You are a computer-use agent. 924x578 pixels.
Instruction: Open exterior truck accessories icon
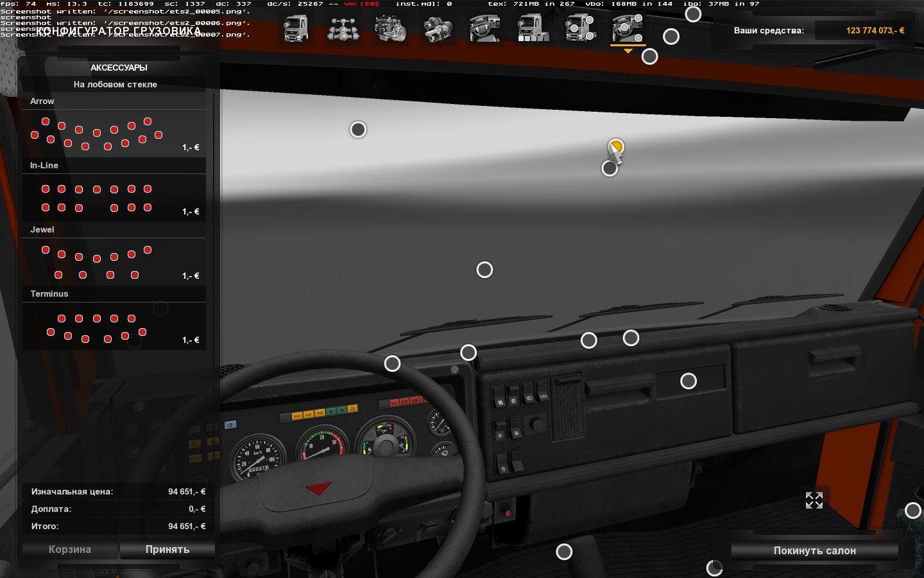point(581,29)
